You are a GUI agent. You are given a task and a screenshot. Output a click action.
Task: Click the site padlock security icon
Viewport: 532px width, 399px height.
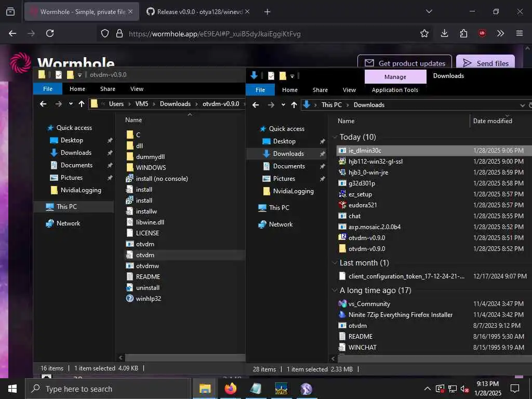(119, 33)
